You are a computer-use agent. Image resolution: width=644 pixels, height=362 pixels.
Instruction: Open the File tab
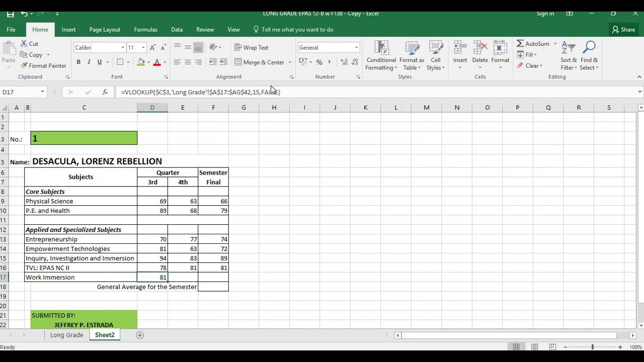click(x=11, y=30)
